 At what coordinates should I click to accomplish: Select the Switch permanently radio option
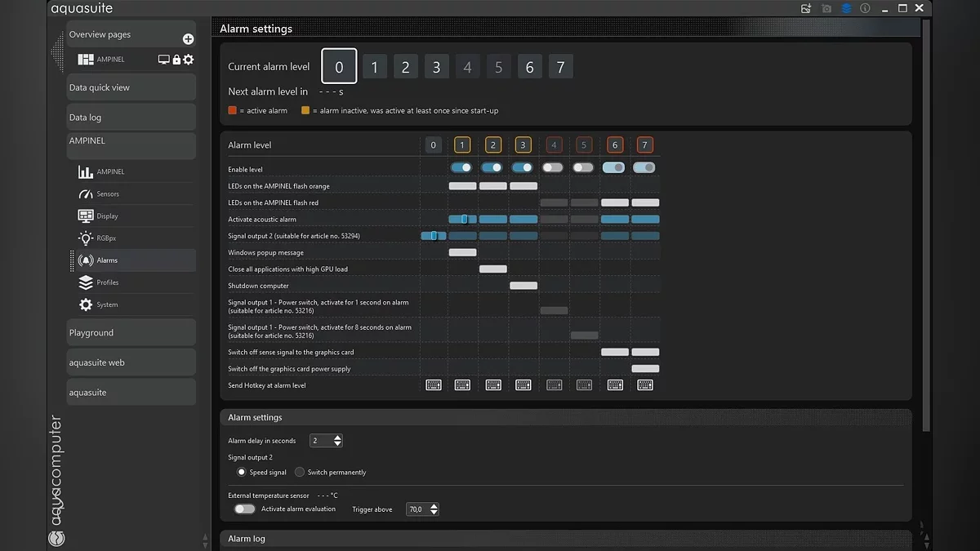tap(300, 472)
